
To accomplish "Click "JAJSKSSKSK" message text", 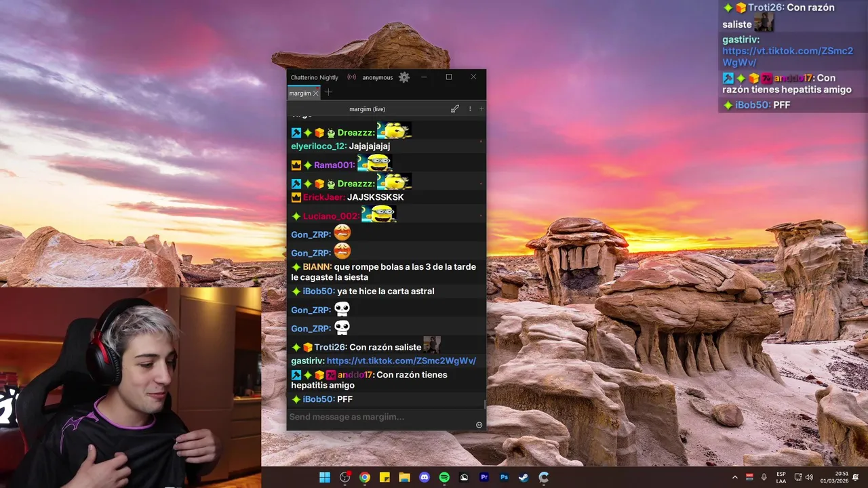I will click(x=376, y=197).
